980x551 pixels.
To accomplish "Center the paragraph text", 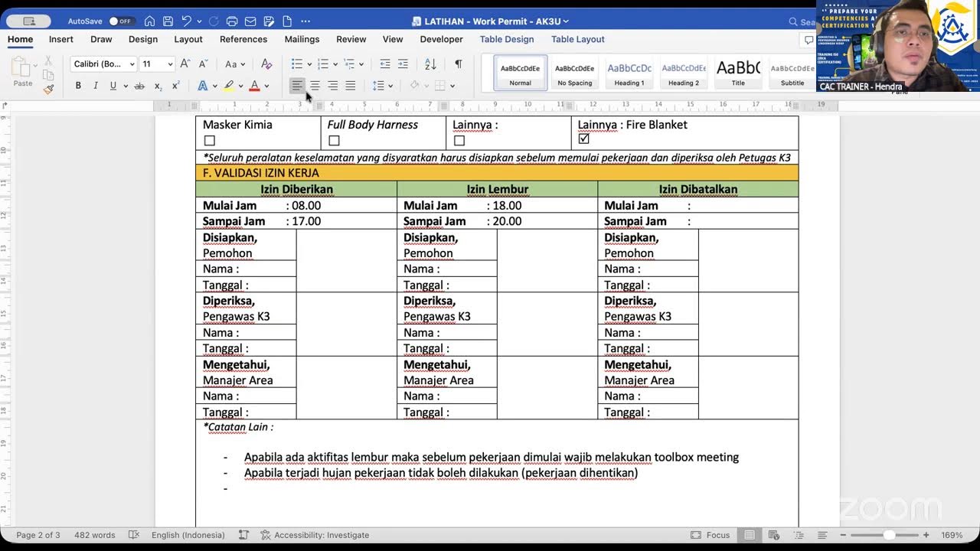I will (315, 86).
